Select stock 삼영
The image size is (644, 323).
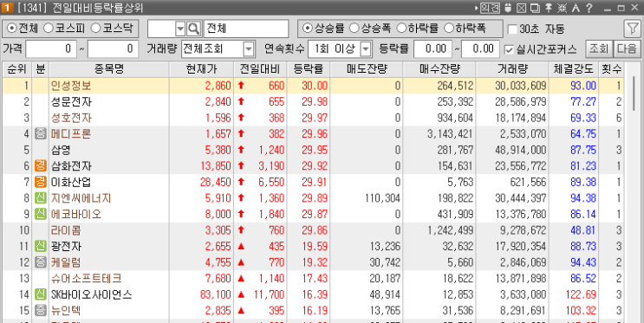coord(62,150)
